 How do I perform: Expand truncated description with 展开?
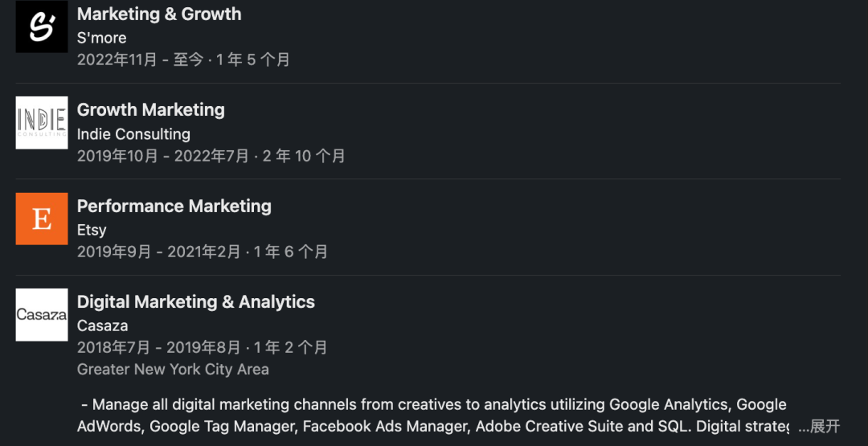tap(819, 426)
